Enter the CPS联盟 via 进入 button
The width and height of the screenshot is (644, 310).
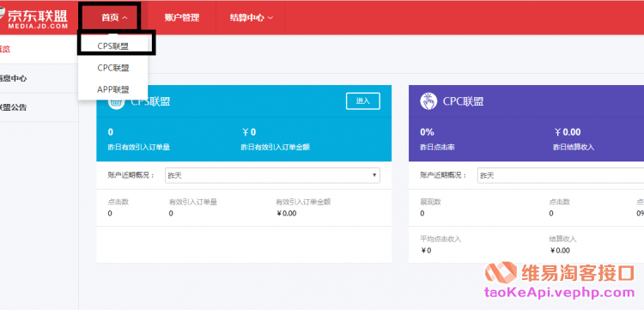click(x=363, y=101)
